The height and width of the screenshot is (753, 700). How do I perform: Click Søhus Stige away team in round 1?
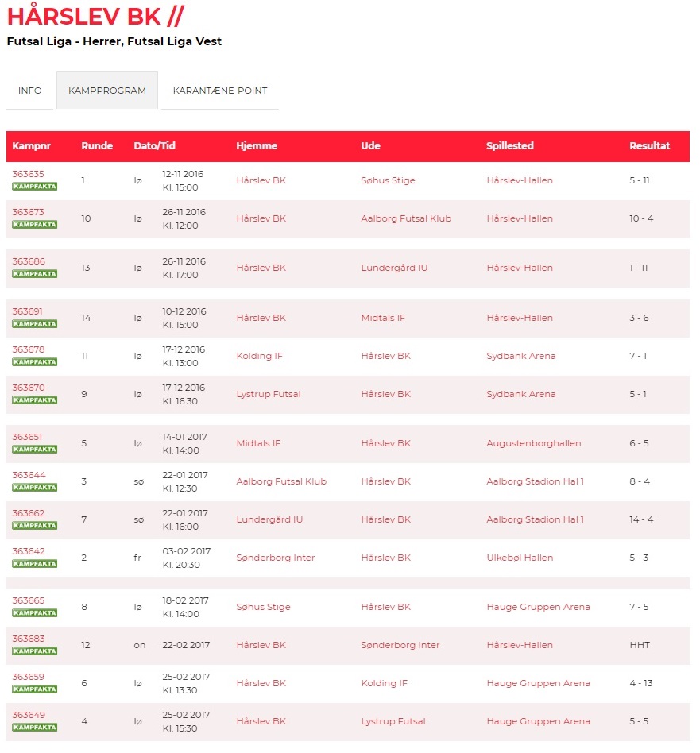388,180
